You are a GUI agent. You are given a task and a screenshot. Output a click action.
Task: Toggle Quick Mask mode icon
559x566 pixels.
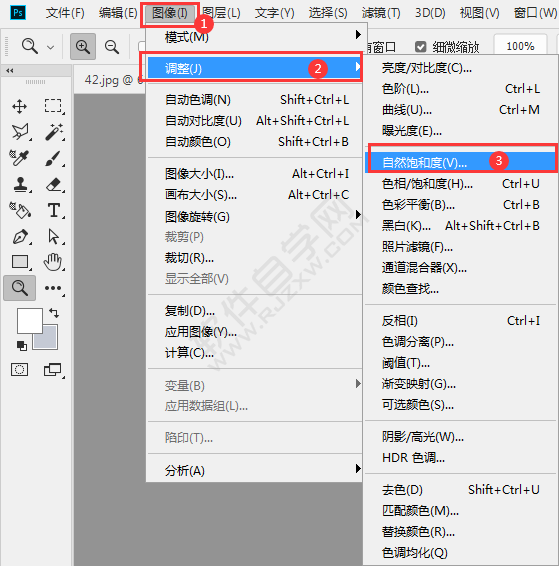click(19, 370)
